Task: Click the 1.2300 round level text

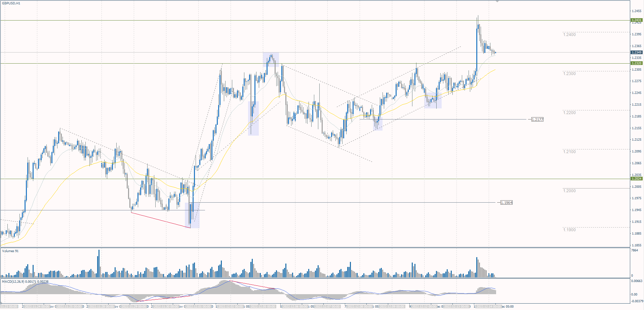Action: click(x=569, y=74)
